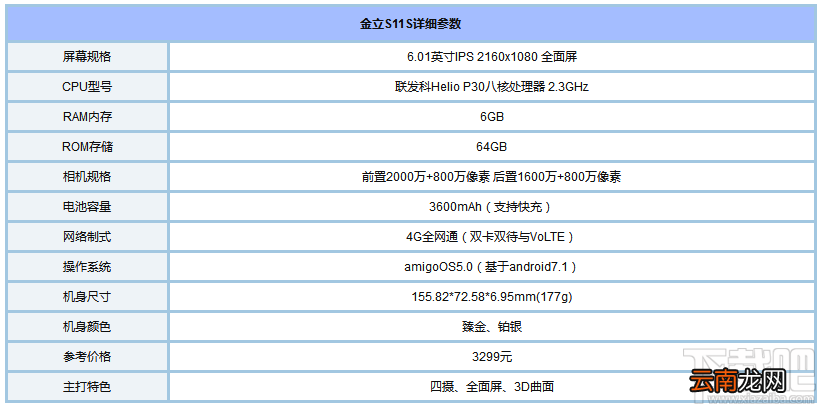Click the 4G全网通（双卡双待与VoLTE）value

point(492,237)
